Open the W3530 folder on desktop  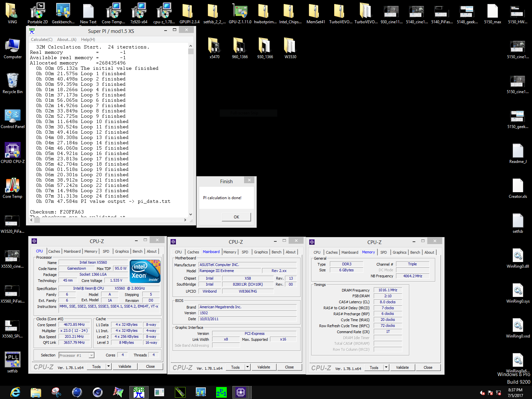290,48
